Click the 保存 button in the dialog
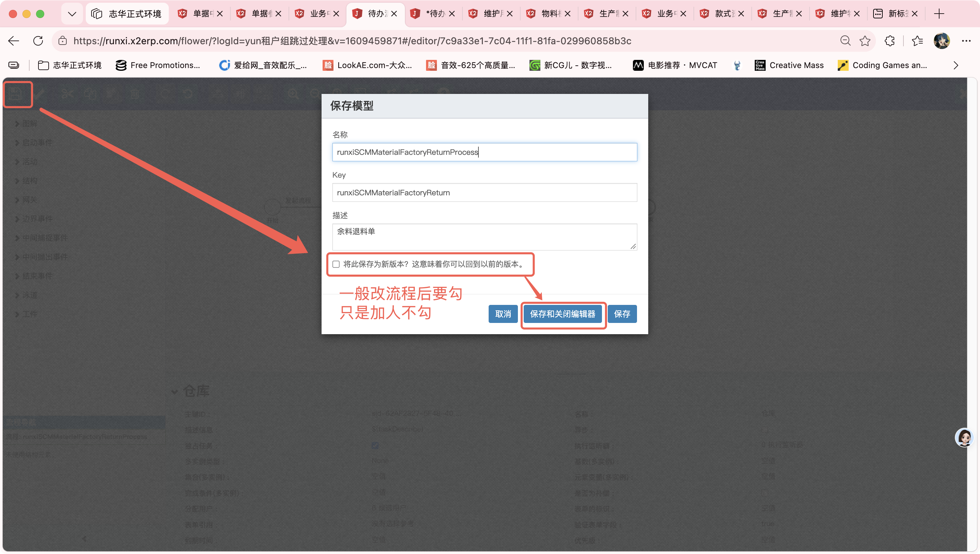 pyautogui.click(x=622, y=314)
